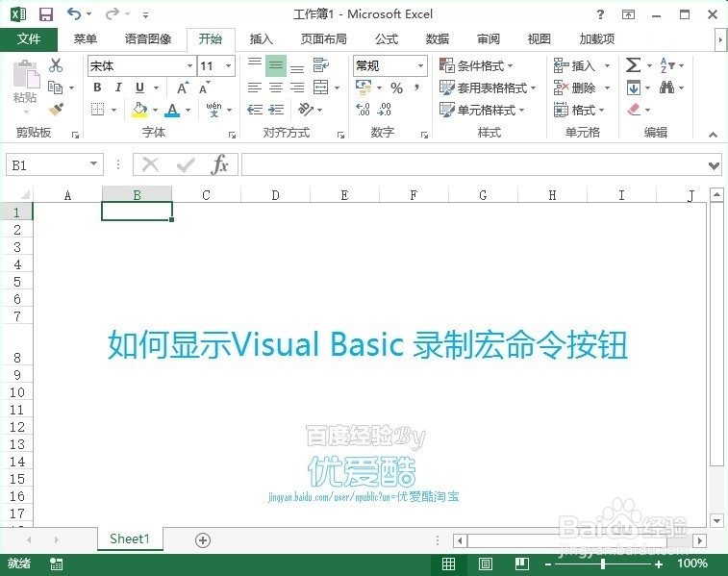Click the Insert Function fx icon
Viewport: 728px width, 576px height.
(219, 164)
